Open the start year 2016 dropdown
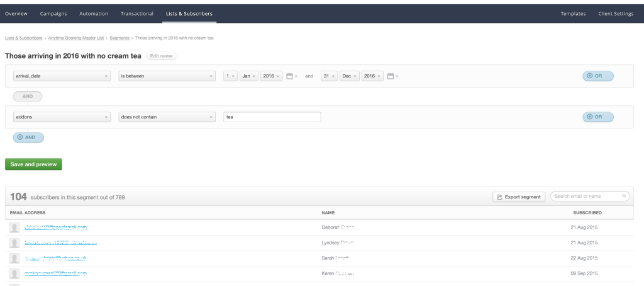 click(271, 76)
